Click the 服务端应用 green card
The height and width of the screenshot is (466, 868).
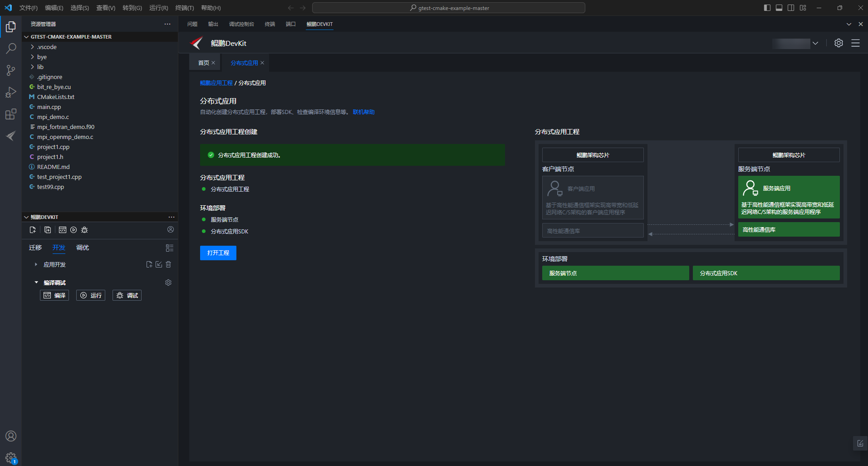(x=789, y=197)
